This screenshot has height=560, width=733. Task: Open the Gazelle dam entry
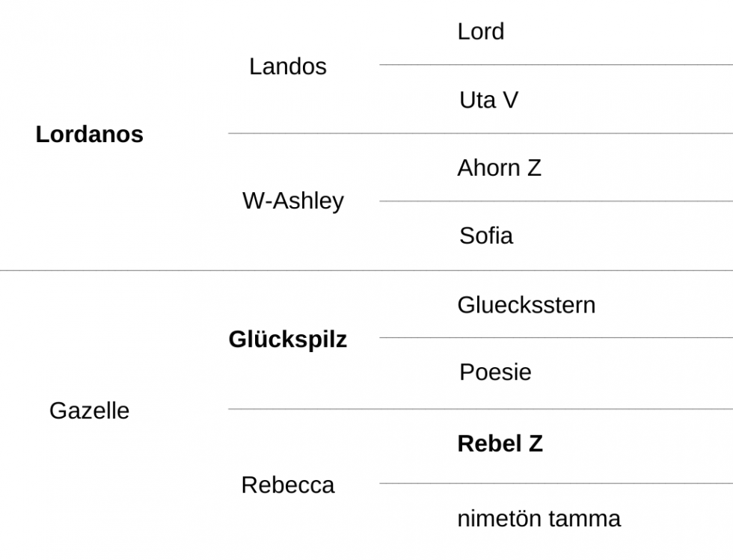(89, 411)
